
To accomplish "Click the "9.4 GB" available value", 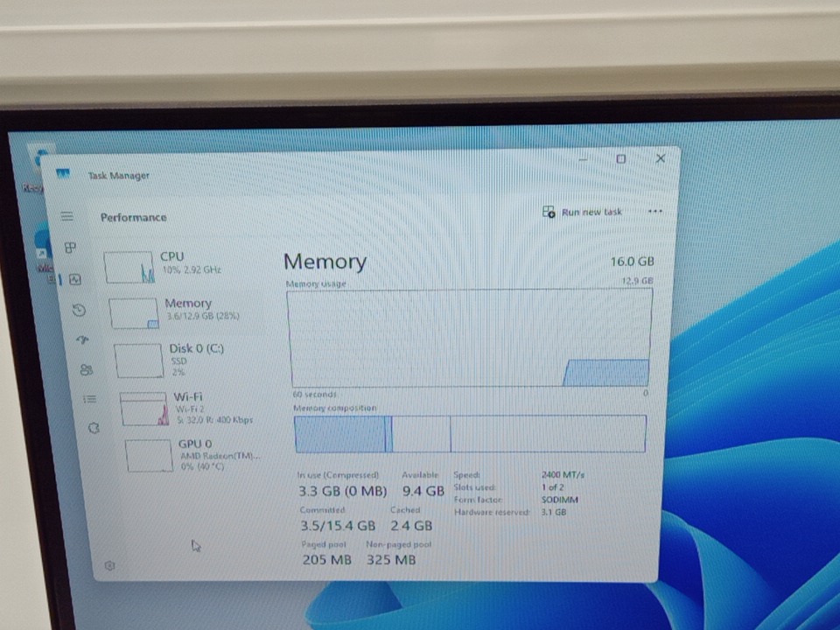I will 423,491.
